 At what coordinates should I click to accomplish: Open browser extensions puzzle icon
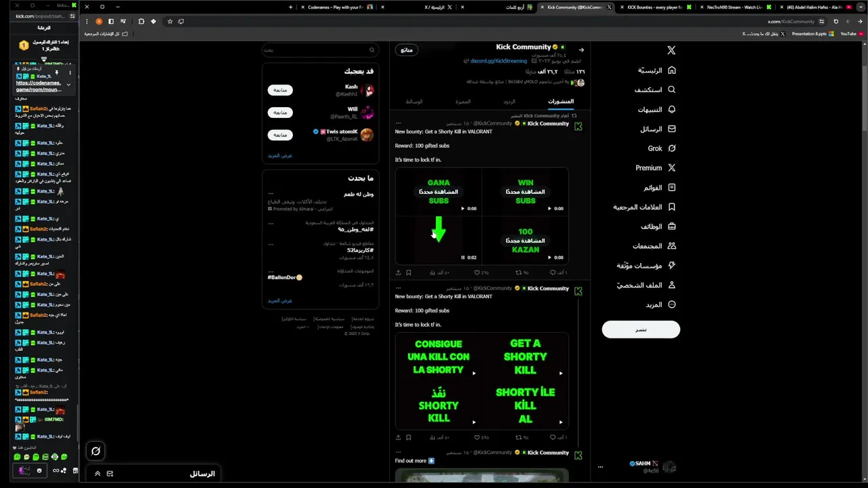[141, 21]
